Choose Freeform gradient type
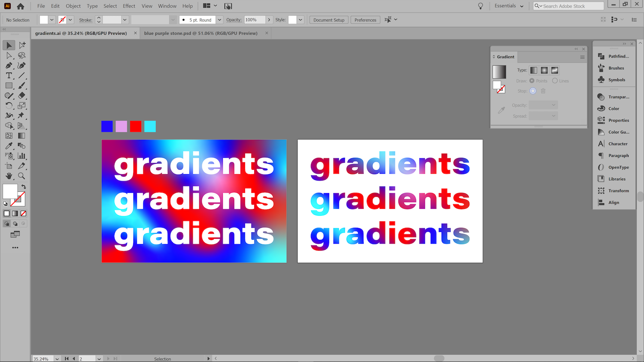644x362 pixels. coord(555,70)
